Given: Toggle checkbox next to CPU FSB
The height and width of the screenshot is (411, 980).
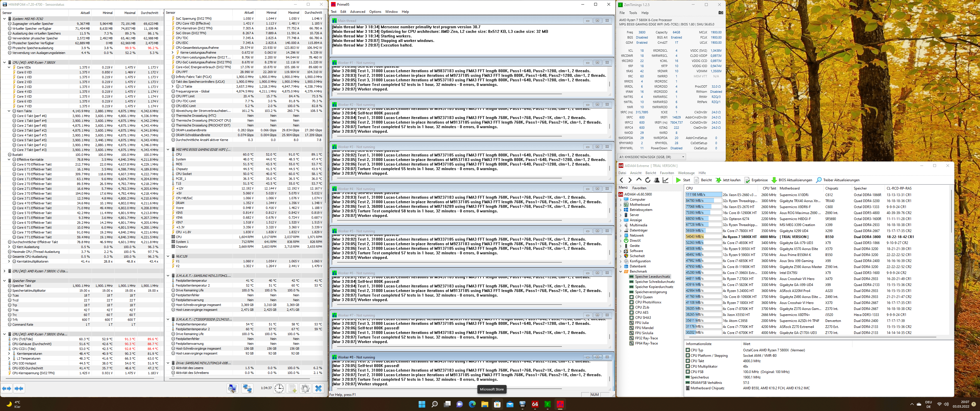Looking at the screenshot, I should click(x=688, y=372).
